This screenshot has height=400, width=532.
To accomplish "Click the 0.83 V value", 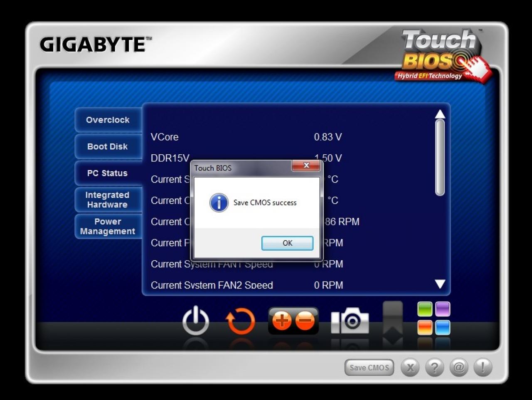I will click(328, 137).
